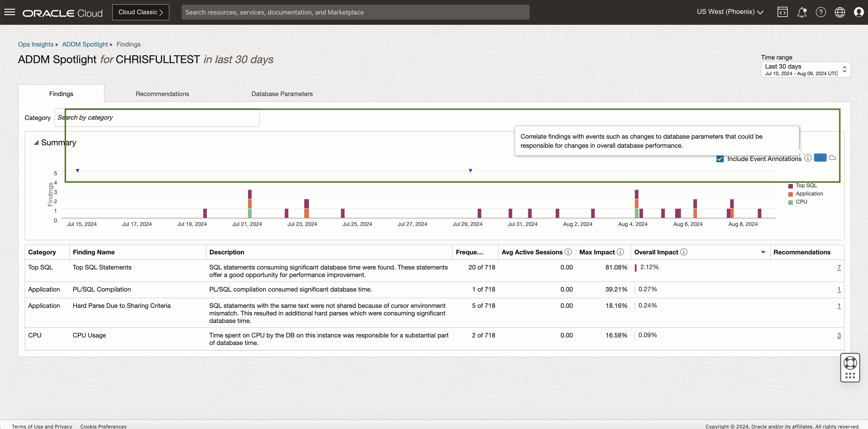Open Top SQL recommendations count link 7
This screenshot has width=868, height=429.
pyautogui.click(x=839, y=267)
